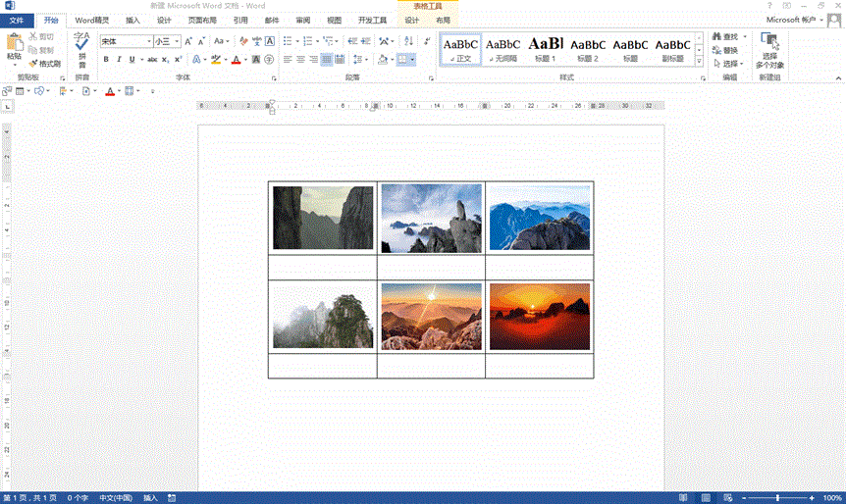
Task: Toggle bold formatting
Action: tap(106, 60)
